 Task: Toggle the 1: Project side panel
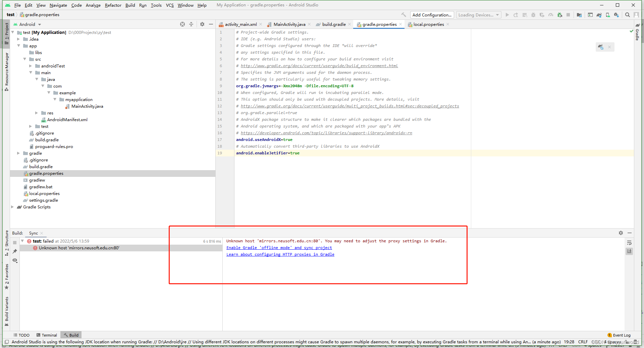(x=6, y=34)
